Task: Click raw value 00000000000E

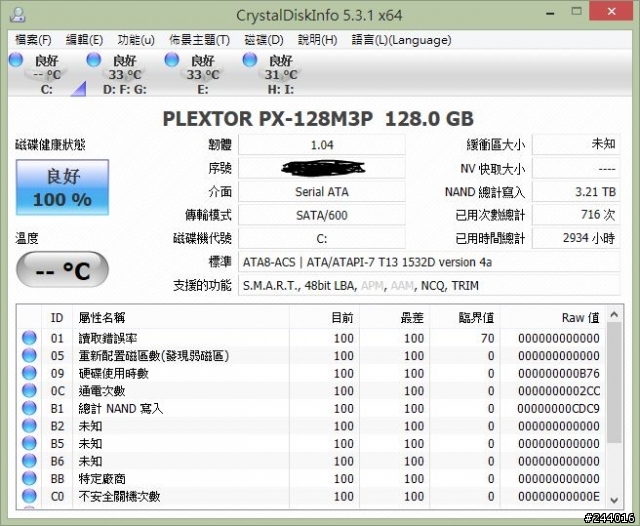Action: coord(559,496)
